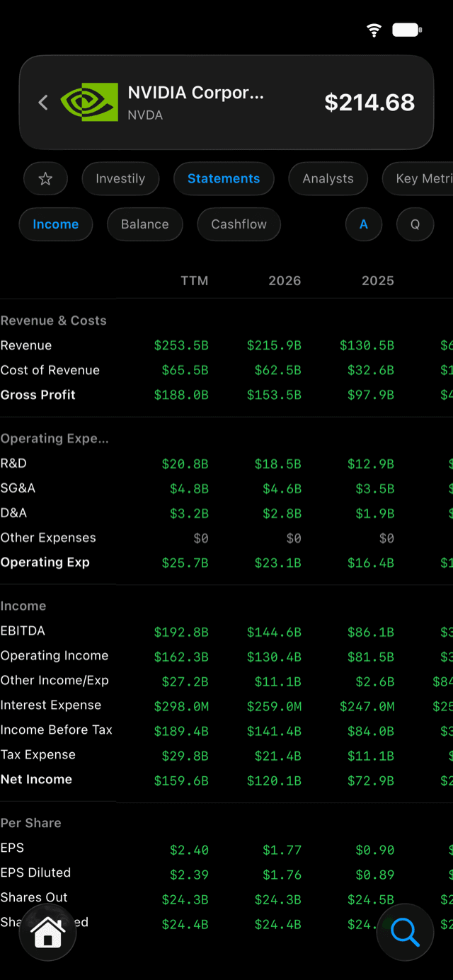The width and height of the screenshot is (453, 980).
Task: Tap the Gross Profit row label
Action: tap(38, 395)
